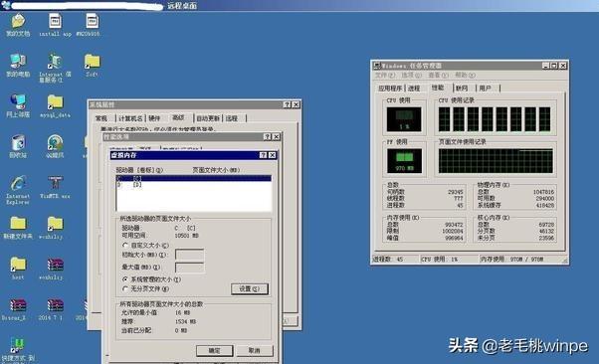
Task: Open the 新建文件夹 folder icon
Action: tap(18, 224)
